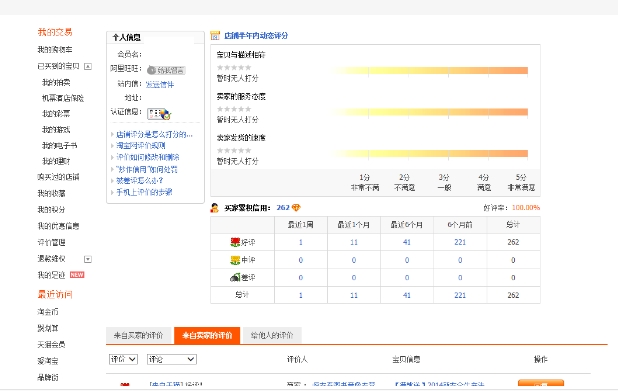Viewport: 618px width, 391px height.
Task: Open 我的收藏 in the sidebar
Action: point(51,194)
